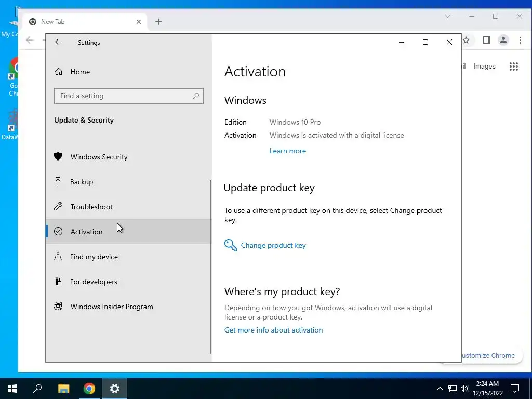Click the Backup upload arrow icon
Viewport: 532px width, 399px height.
[x=58, y=181]
